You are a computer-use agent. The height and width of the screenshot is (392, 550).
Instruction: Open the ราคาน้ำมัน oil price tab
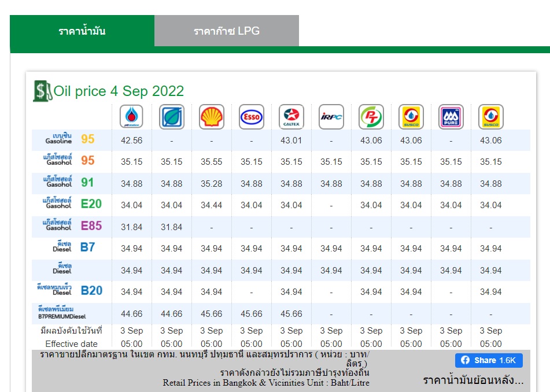coord(82,31)
